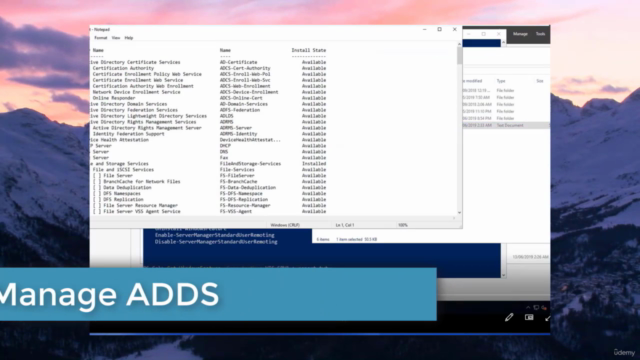This screenshot has height=360, width=640.
Task: Click the video progress bar
Action: tap(320, 334)
